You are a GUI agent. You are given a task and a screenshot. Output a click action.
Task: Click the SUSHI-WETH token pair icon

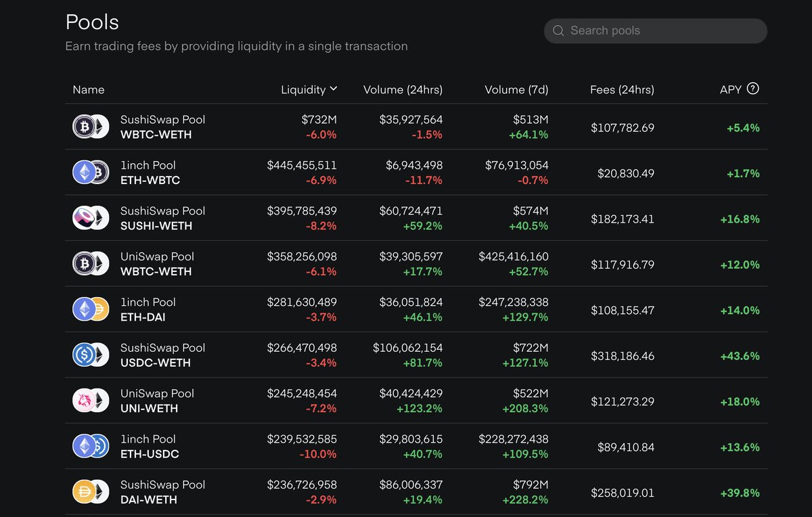91,219
